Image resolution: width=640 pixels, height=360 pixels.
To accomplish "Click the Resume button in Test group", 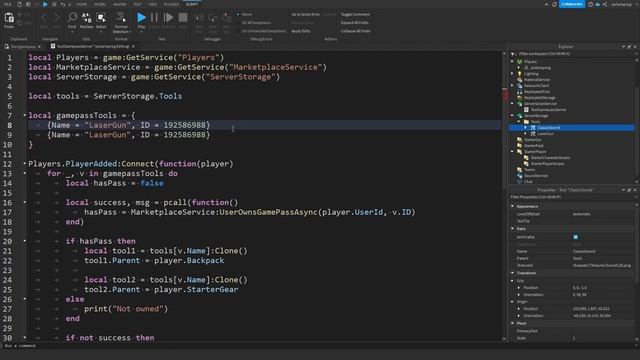I will click(x=168, y=18).
